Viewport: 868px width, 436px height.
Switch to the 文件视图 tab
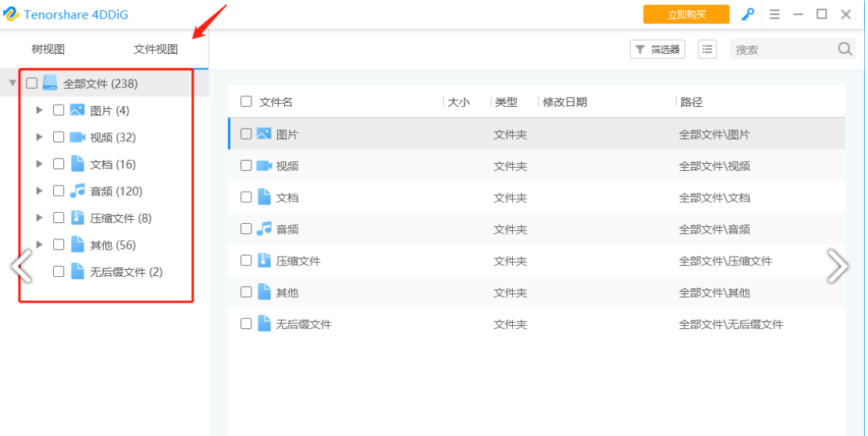point(155,49)
